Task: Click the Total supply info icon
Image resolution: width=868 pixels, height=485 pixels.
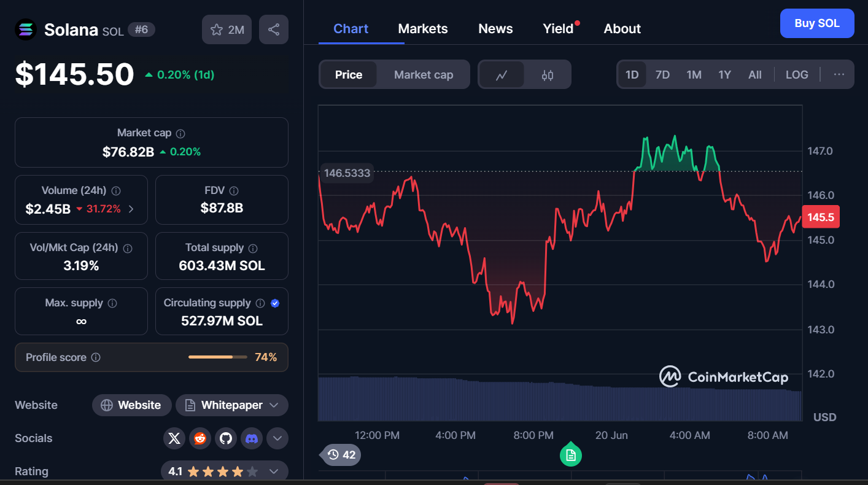Action: tap(253, 248)
